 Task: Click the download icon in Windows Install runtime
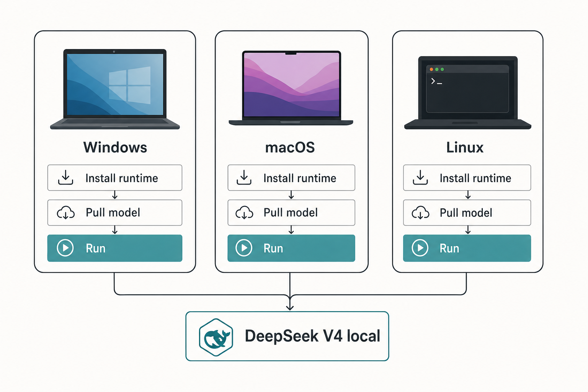pos(65,178)
